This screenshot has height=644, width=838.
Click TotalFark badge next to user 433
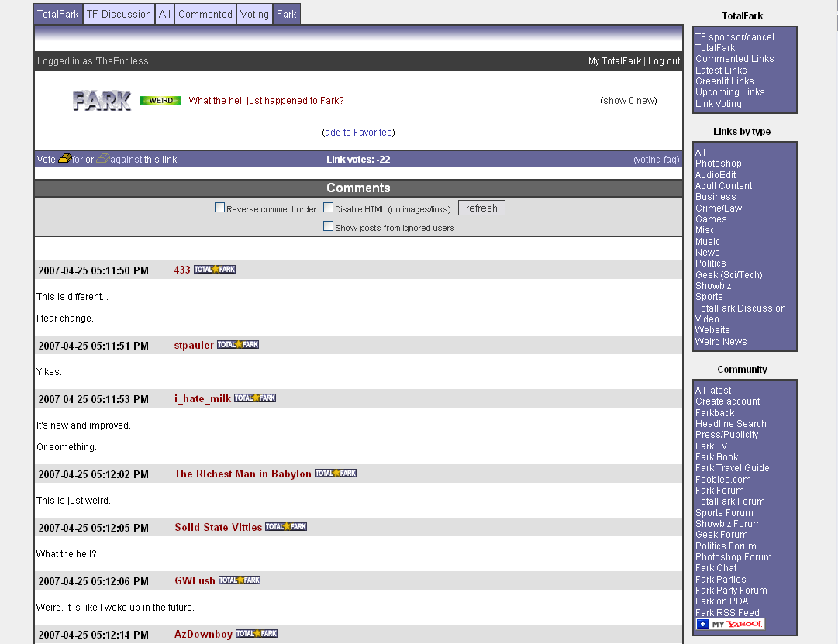tap(214, 270)
